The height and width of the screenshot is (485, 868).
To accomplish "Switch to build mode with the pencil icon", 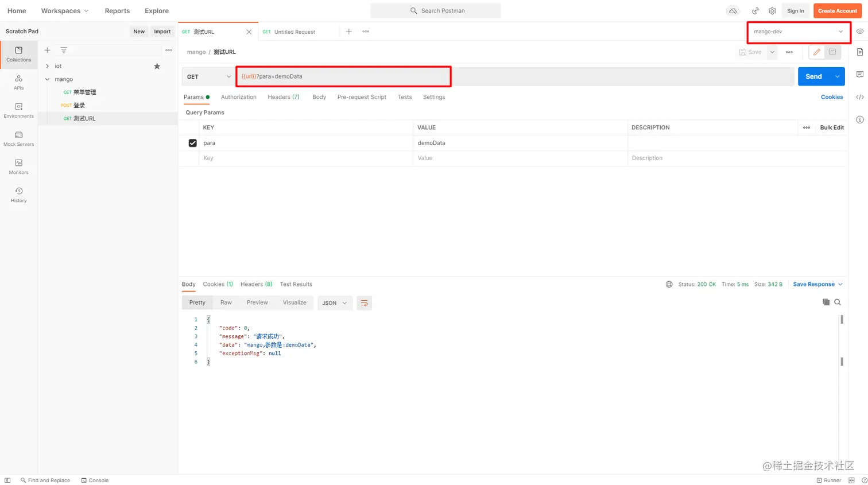I will [816, 52].
